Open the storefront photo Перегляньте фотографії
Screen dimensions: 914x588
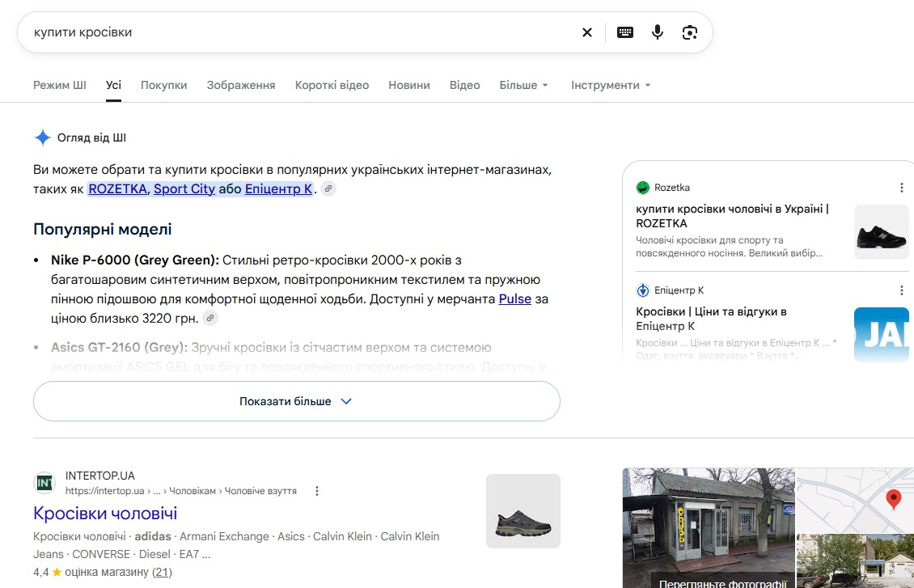tap(709, 528)
